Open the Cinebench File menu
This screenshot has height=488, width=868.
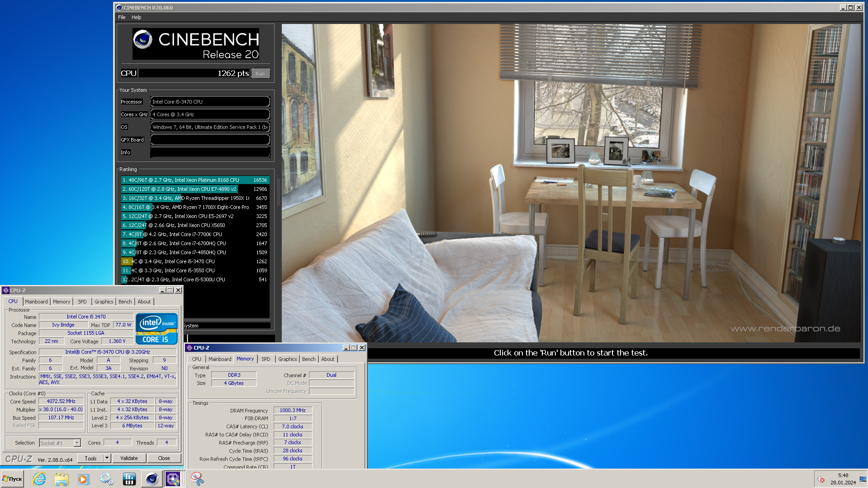[122, 17]
